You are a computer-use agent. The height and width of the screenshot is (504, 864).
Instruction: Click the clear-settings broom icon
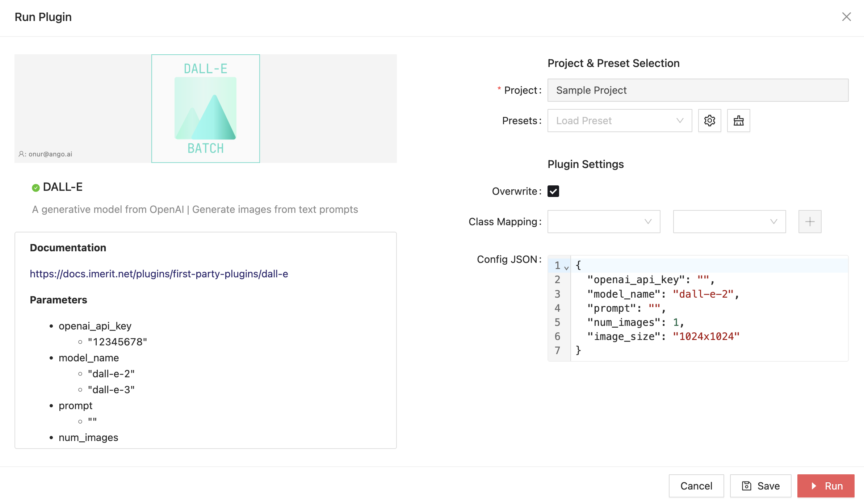pyautogui.click(x=738, y=121)
